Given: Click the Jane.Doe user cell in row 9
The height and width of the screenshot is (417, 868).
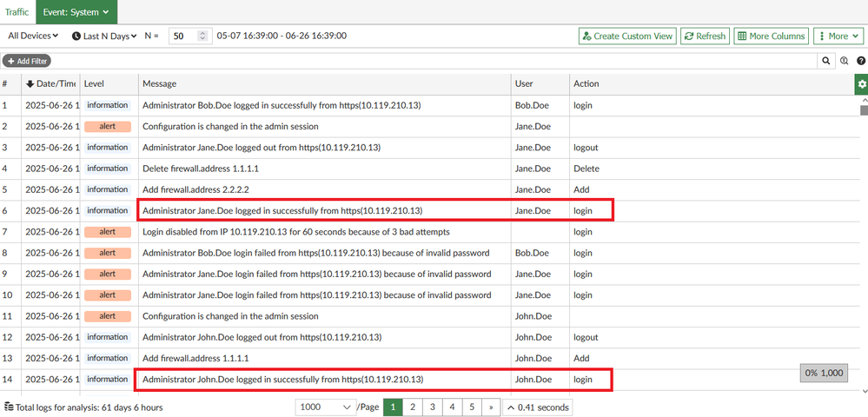Looking at the screenshot, I should (x=533, y=275).
